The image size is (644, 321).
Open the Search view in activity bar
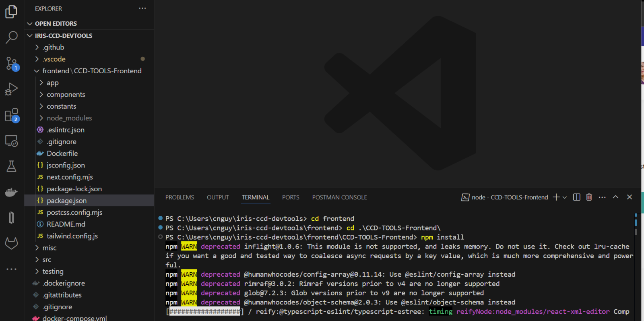click(12, 37)
